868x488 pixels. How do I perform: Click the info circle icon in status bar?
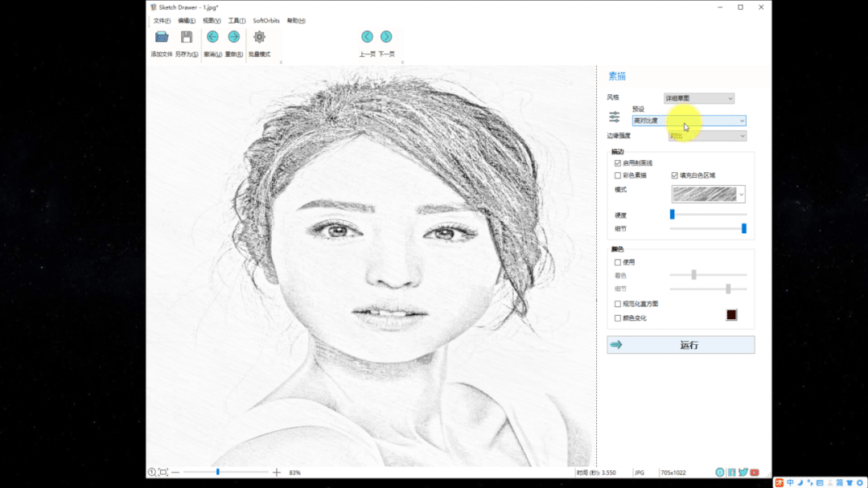click(x=720, y=472)
